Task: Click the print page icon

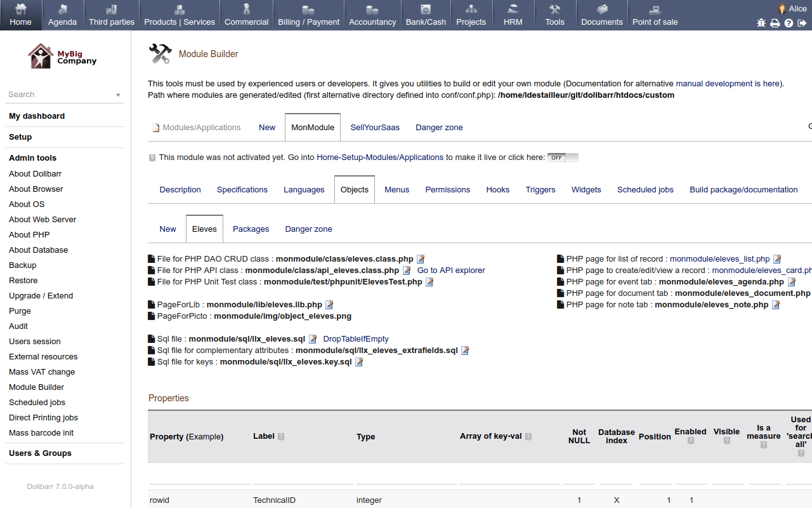Action: pos(775,23)
